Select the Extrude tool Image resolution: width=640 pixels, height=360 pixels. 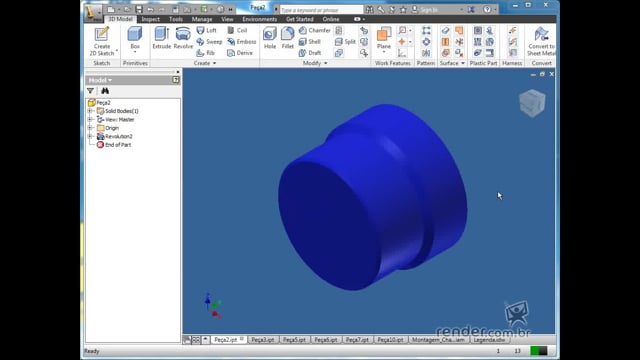click(x=162, y=38)
